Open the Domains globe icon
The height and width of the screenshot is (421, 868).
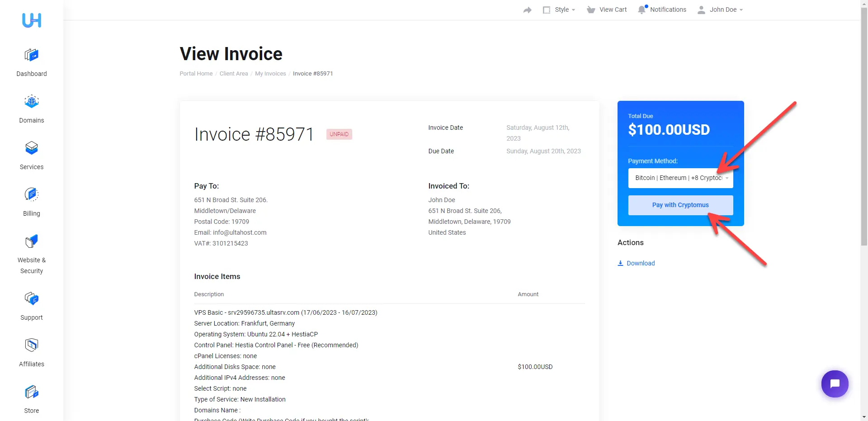[x=32, y=101]
